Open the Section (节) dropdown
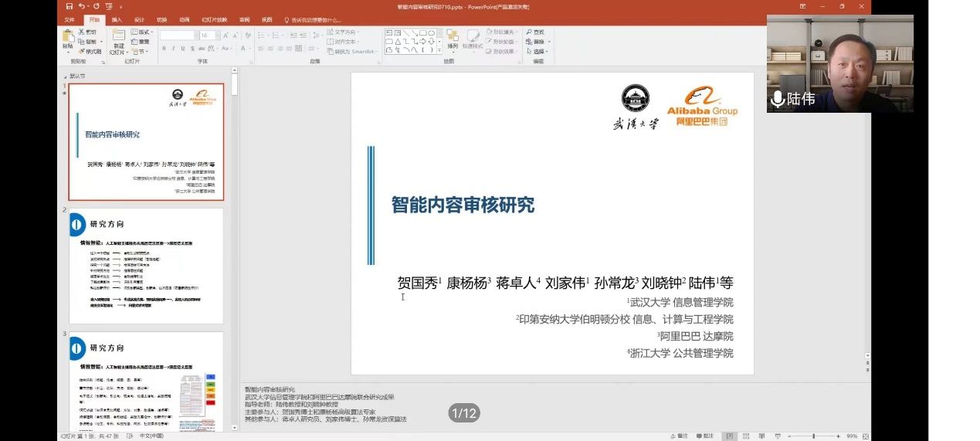Screen dimensions: 980x441 (x=141, y=52)
